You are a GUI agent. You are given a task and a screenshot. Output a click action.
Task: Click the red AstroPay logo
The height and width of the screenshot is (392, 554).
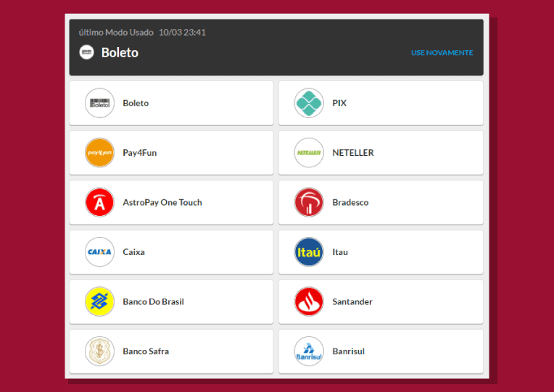[x=99, y=202]
